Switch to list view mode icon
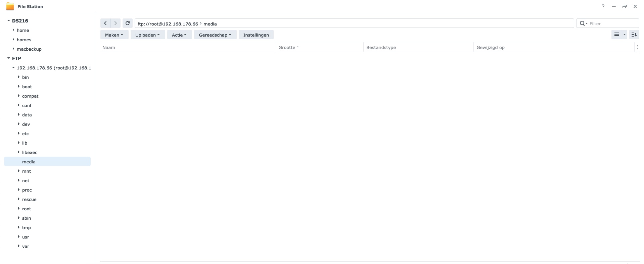Viewport: 644px width, 264px height. coord(617,35)
